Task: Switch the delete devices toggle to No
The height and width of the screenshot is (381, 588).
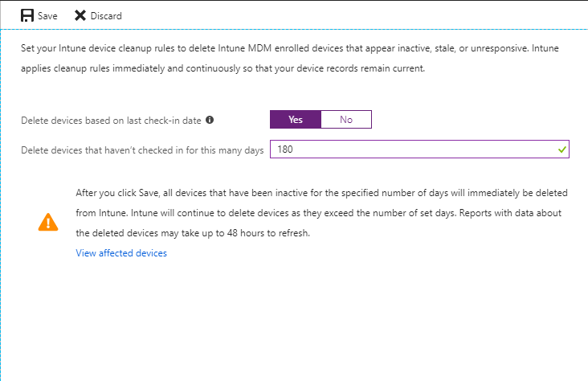Action: (x=346, y=120)
